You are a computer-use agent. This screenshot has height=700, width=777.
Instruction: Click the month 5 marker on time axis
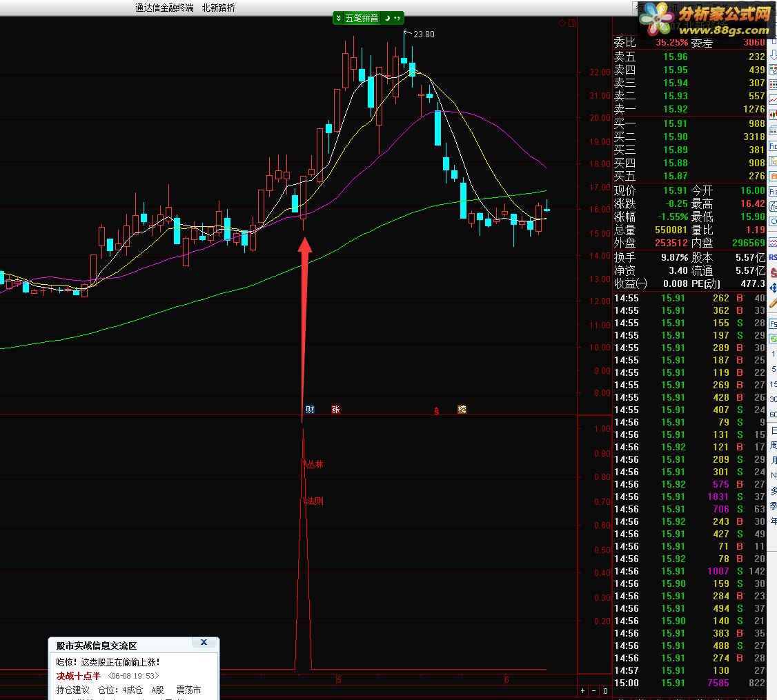click(x=339, y=680)
